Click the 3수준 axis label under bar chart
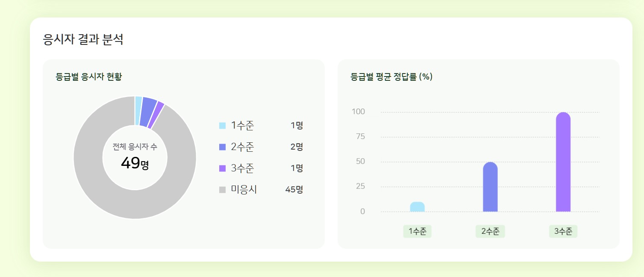The image size is (644, 277). [563, 231]
